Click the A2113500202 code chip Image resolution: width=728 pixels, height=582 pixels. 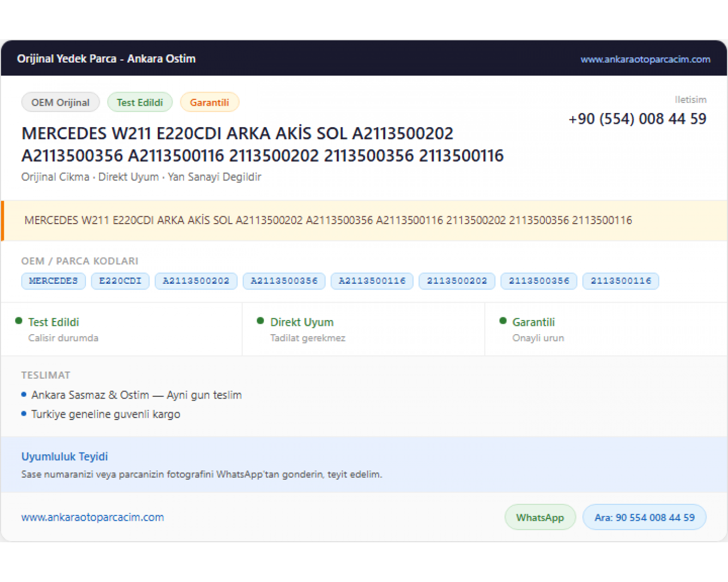196,281
